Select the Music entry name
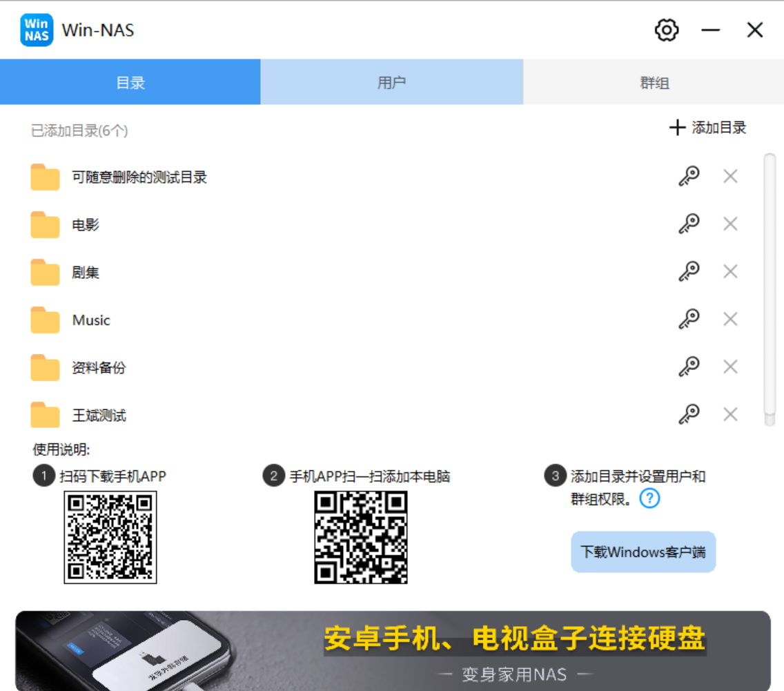 tap(91, 320)
